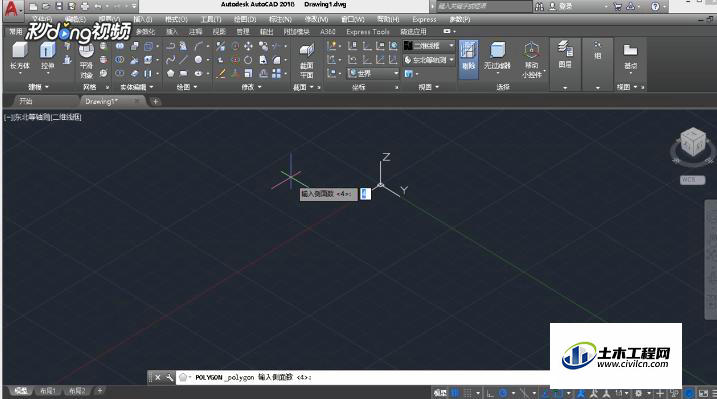Toggle grid display in status bar
This screenshot has width=717, height=399.
(467, 393)
